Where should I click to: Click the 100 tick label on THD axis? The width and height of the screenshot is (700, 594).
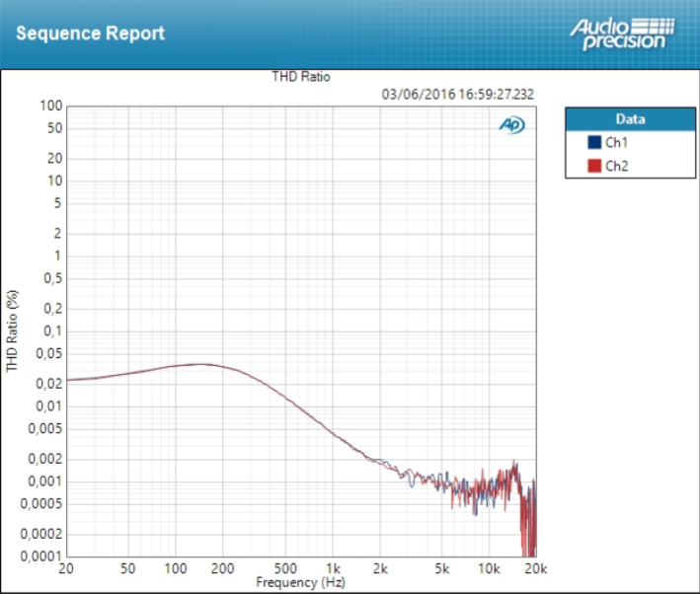tap(51, 106)
